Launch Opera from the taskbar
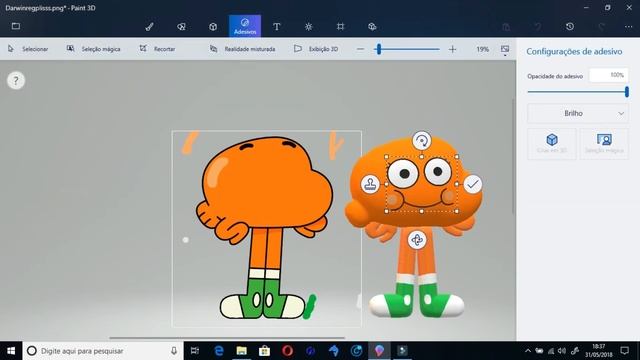Viewport: 640px width, 360px height. 287,351
